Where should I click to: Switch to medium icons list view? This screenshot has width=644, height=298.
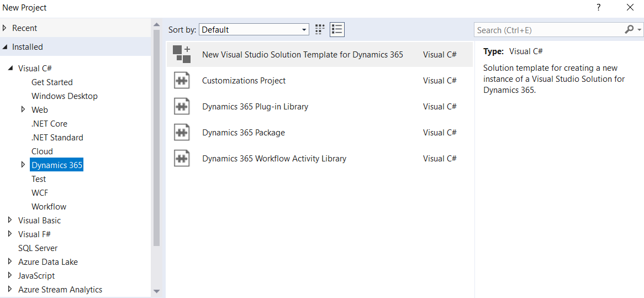point(337,30)
